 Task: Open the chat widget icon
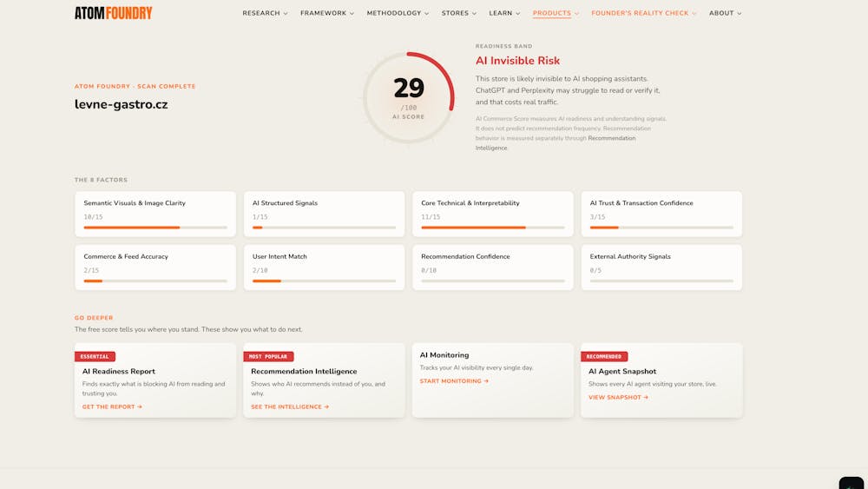(x=851, y=483)
